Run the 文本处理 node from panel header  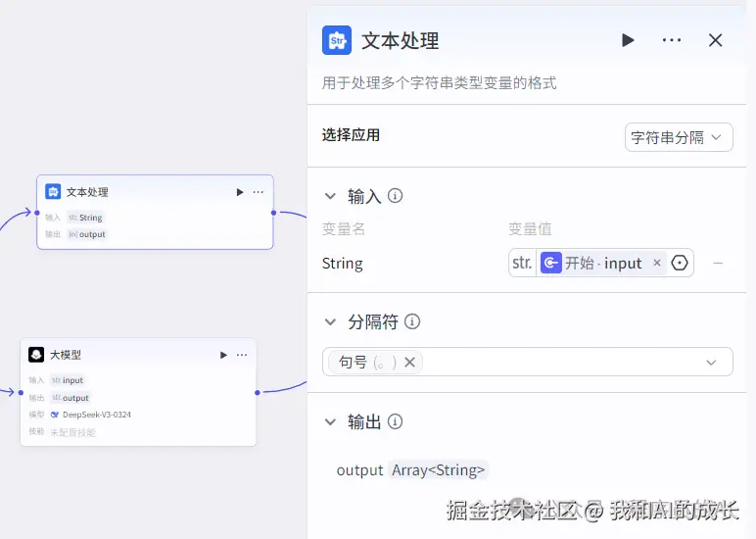[628, 40]
